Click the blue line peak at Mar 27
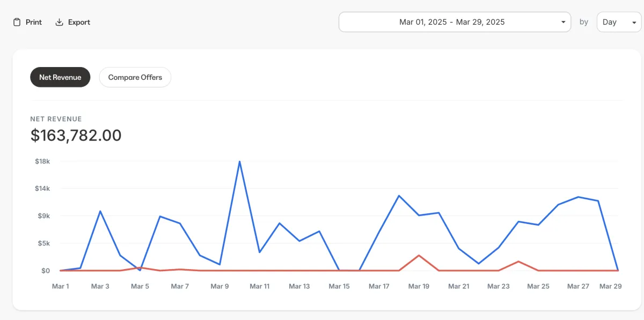 [578, 197]
